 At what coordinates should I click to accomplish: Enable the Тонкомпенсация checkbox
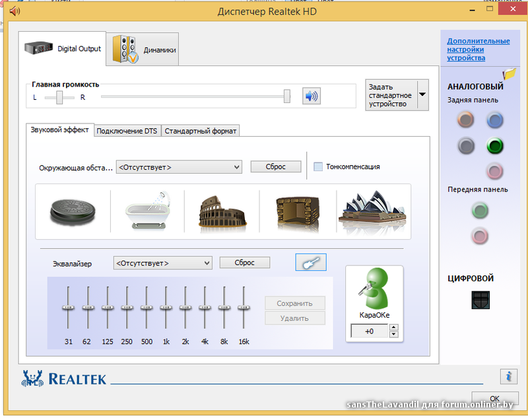click(318, 166)
